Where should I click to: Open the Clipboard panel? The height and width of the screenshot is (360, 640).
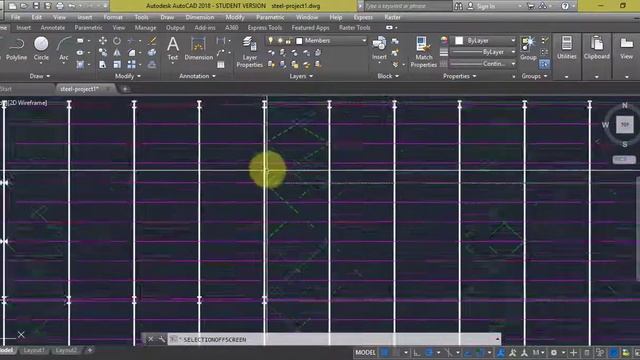(x=596, y=48)
